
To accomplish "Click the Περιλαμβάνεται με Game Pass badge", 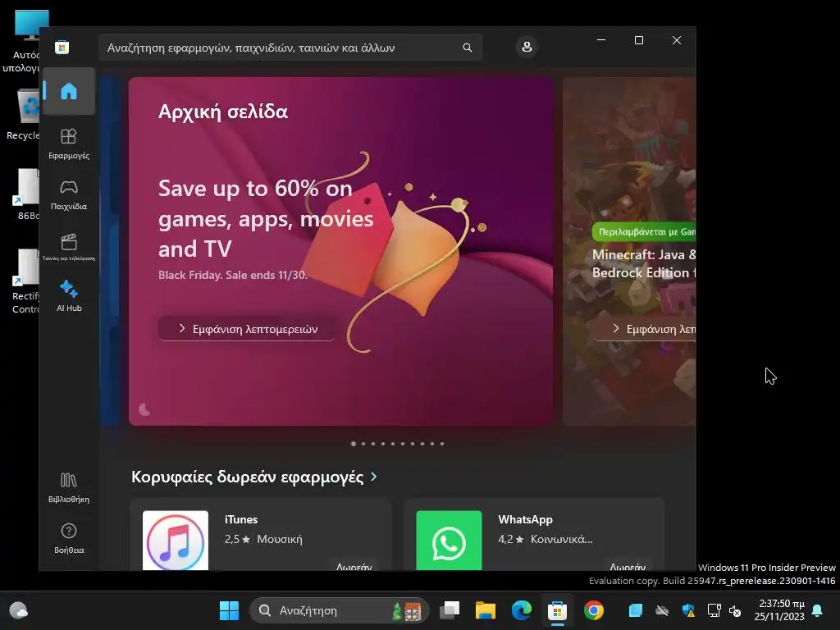I will click(644, 232).
